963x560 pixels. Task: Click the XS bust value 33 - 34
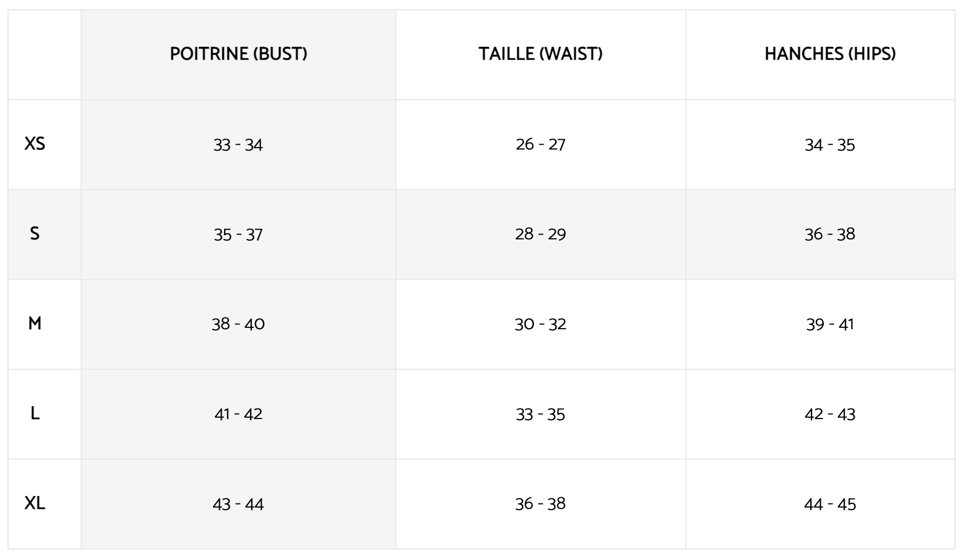click(x=238, y=145)
